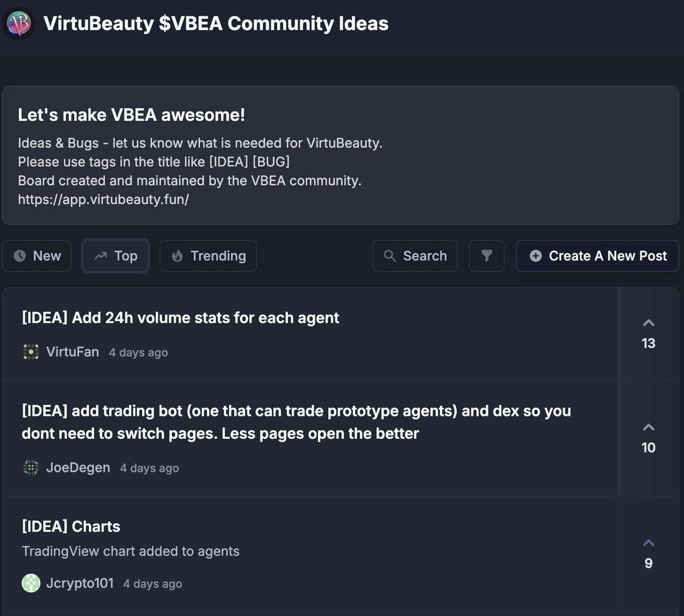Click JoeDegen's avatar icon
The width and height of the screenshot is (684, 616).
pyautogui.click(x=31, y=468)
